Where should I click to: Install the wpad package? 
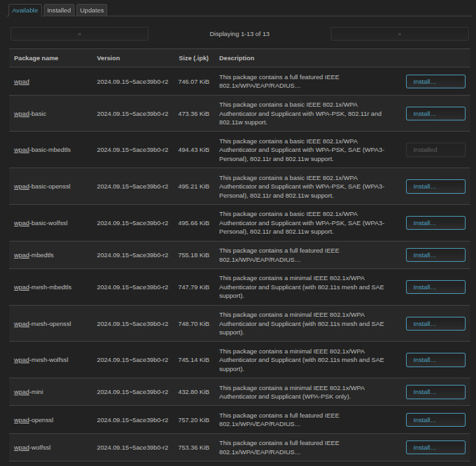click(435, 82)
